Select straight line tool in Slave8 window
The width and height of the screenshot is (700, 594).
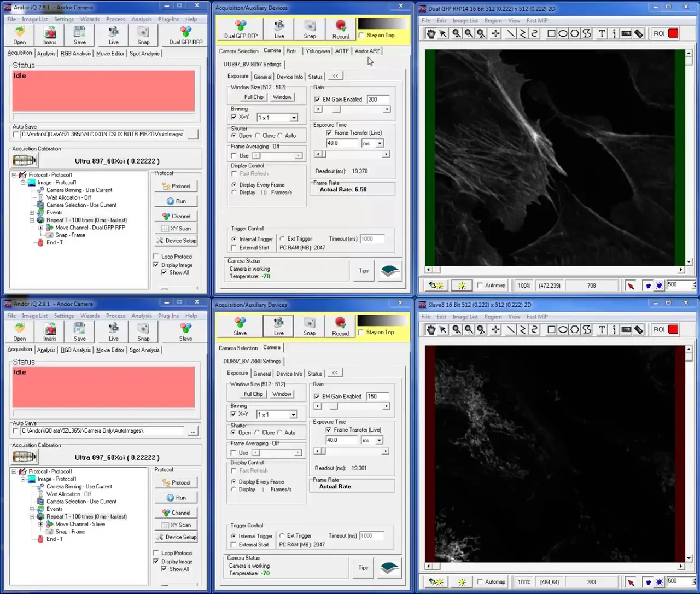tap(511, 329)
